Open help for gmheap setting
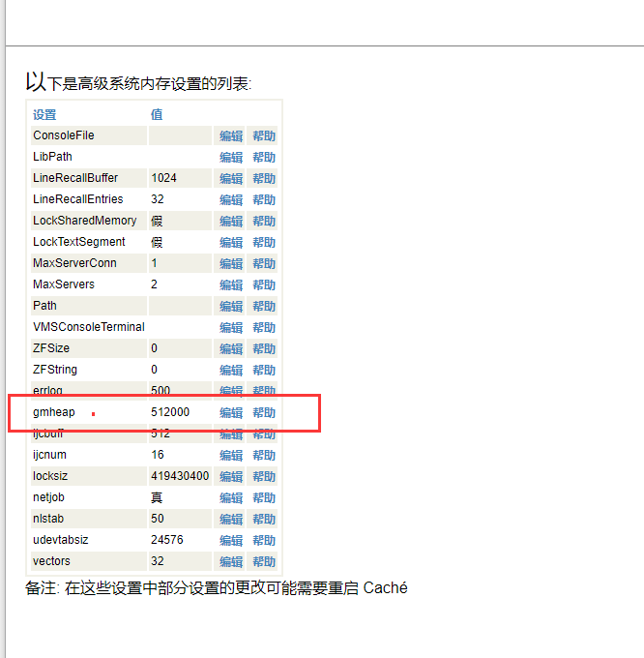The width and height of the screenshot is (644, 658). [x=264, y=413]
